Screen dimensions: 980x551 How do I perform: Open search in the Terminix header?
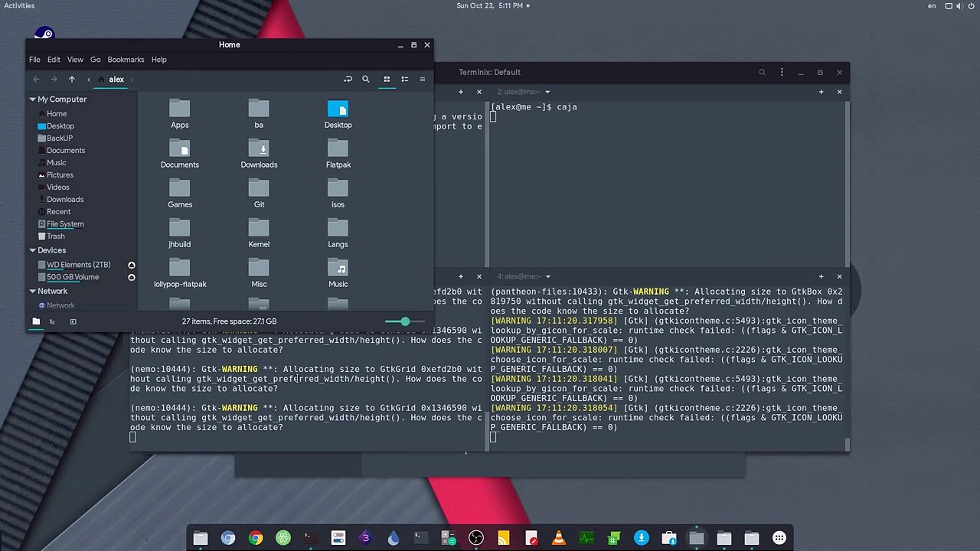coord(762,73)
